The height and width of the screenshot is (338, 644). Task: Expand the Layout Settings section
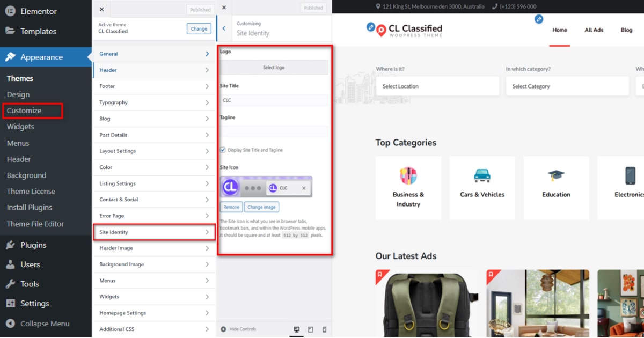154,151
